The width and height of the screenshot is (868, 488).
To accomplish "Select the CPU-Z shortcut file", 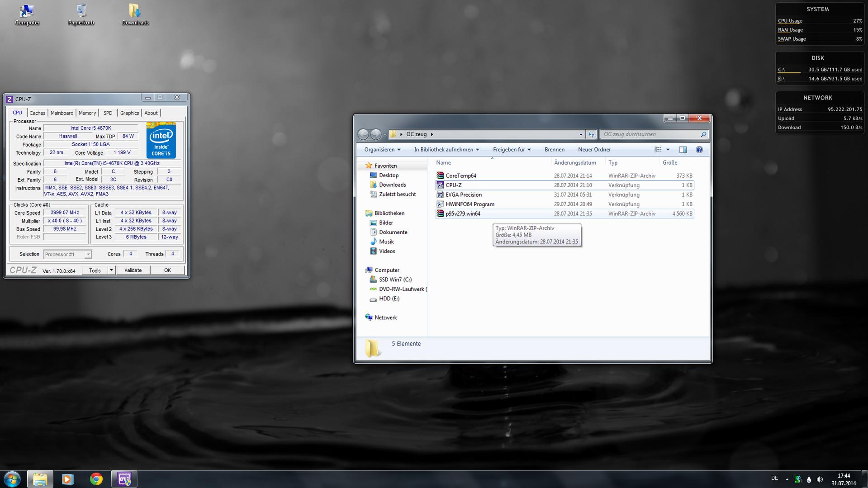I will [564, 185].
